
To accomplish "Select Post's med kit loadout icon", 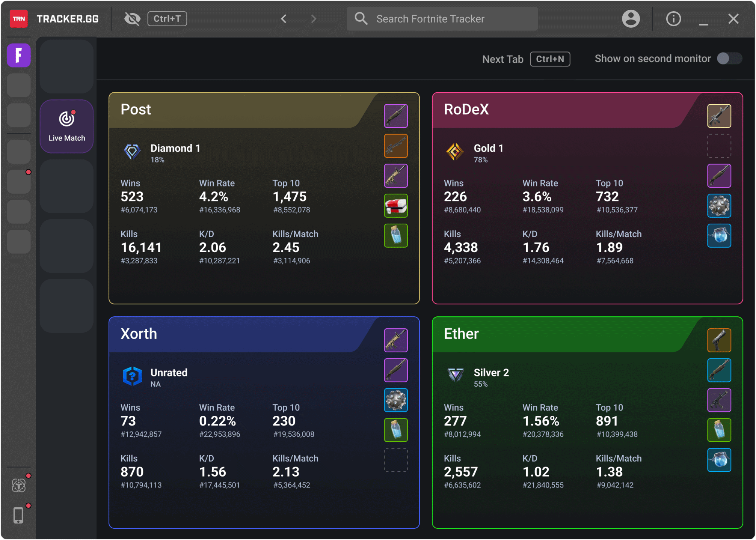I will click(396, 206).
